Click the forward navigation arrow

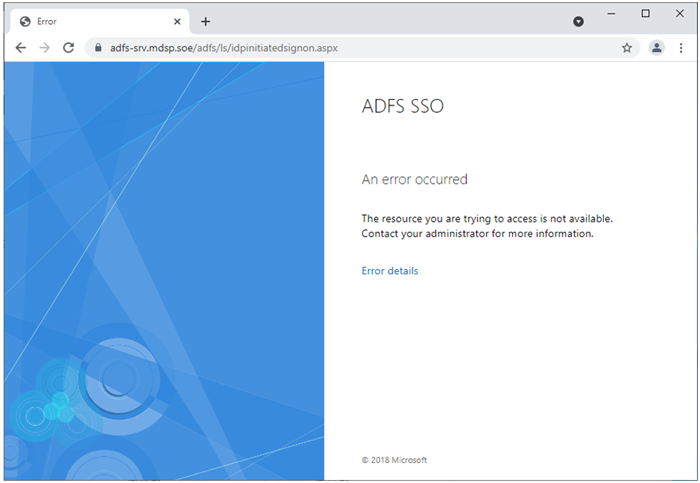pyautogui.click(x=44, y=48)
